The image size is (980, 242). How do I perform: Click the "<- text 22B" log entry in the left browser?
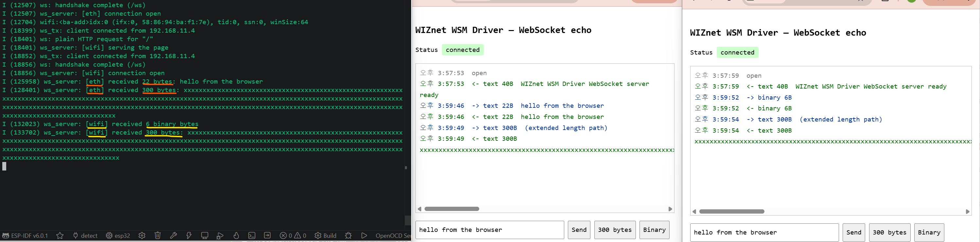pyautogui.click(x=512, y=117)
